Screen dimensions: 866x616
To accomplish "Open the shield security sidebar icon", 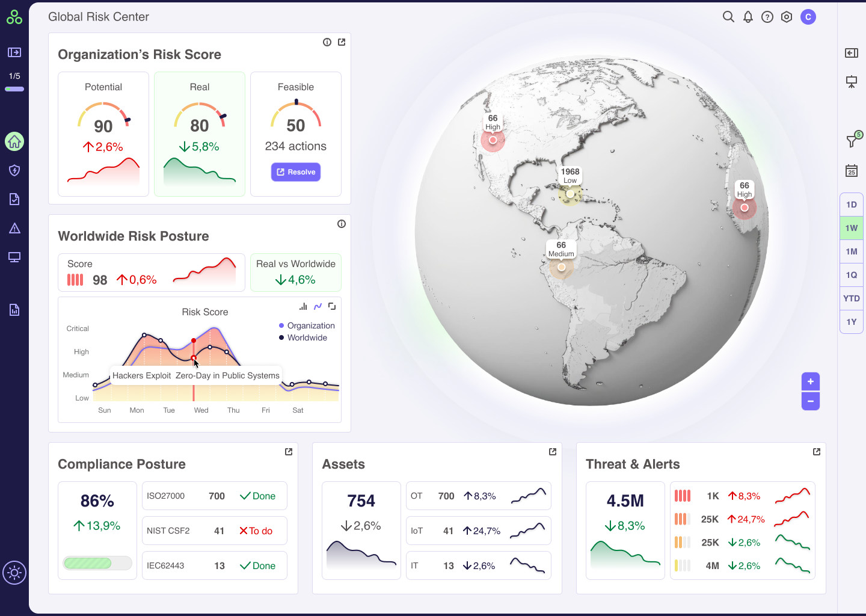I will pos(14,170).
